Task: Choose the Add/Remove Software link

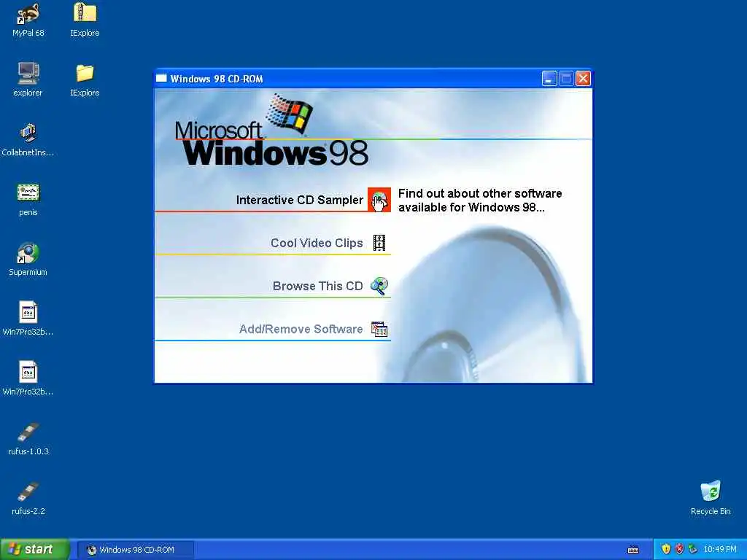Action: click(301, 329)
